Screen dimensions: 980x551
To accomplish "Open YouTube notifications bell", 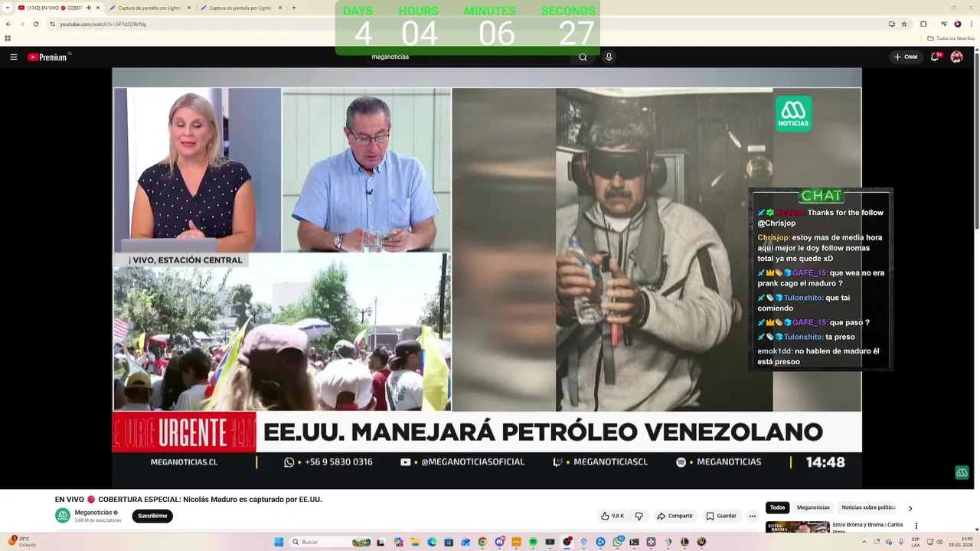I will (936, 57).
